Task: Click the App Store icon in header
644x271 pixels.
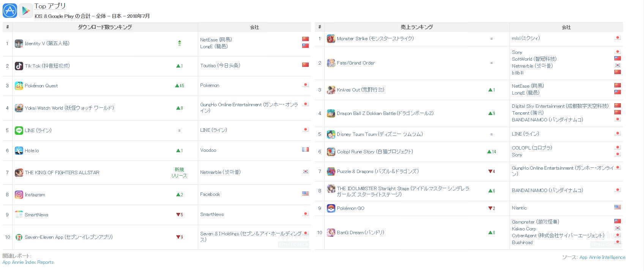Action: click(10, 11)
